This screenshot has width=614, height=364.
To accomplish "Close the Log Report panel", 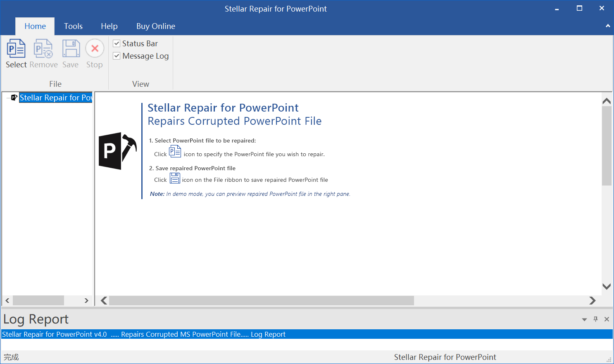I will click(x=607, y=319).
